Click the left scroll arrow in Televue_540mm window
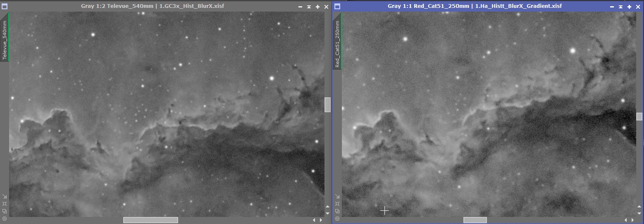The width and height of the screenshot is (644, 224). (x=314, y=220)
